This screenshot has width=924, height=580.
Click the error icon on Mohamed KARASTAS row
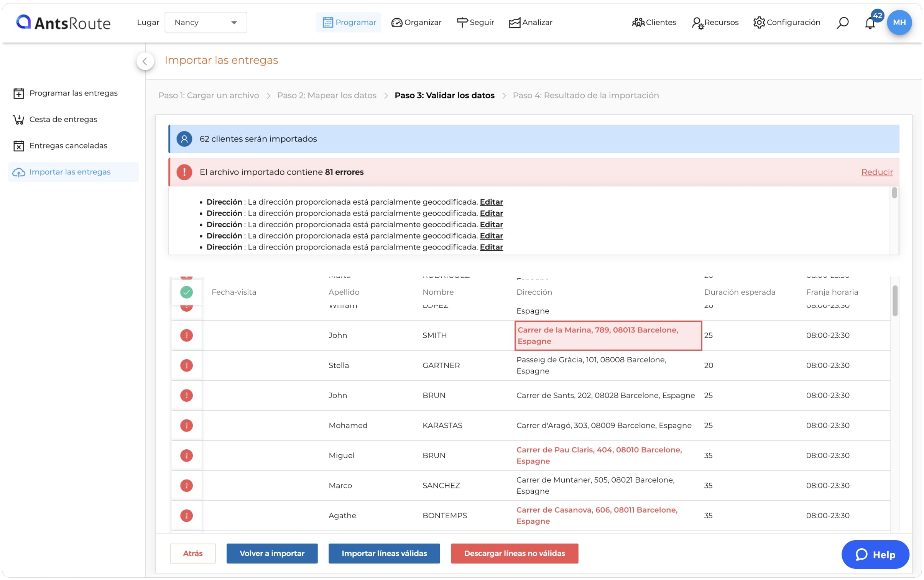186,426
